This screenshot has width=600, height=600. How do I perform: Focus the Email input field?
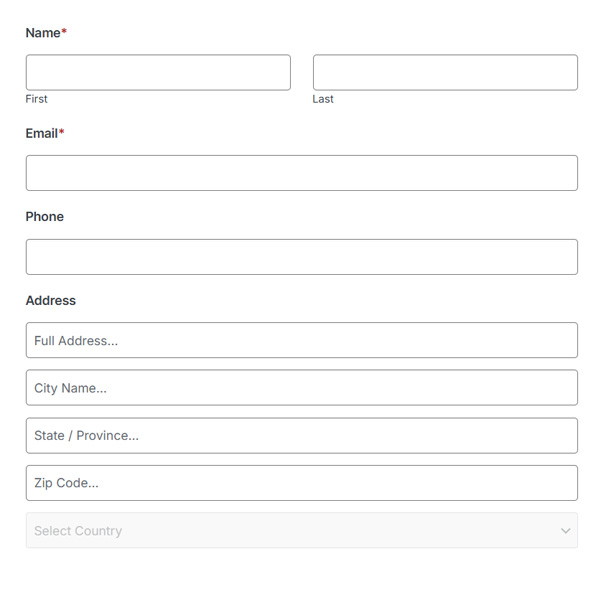point(301,173)
